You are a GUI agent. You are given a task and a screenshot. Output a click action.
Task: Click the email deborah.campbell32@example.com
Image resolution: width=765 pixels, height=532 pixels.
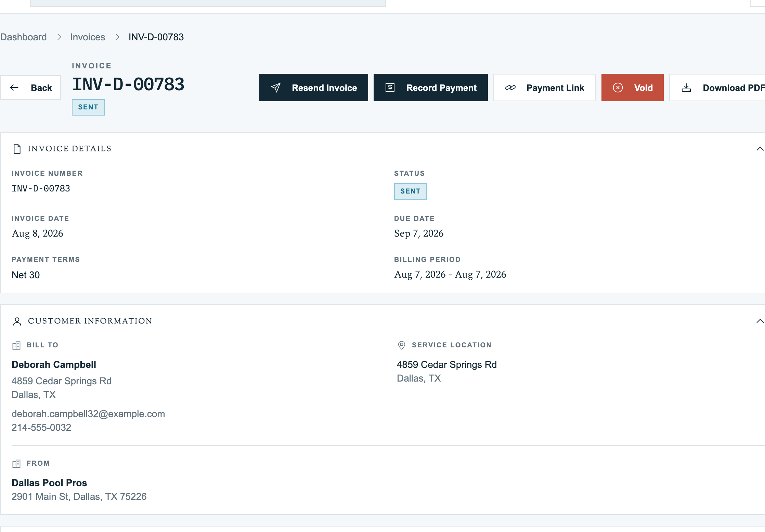pyautogui.click(x=88, y=414)
